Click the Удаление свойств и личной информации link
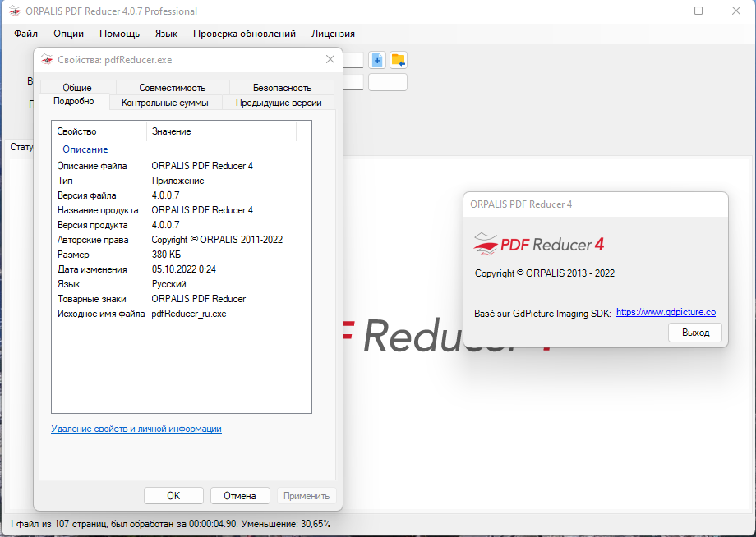 coord(136,429)
